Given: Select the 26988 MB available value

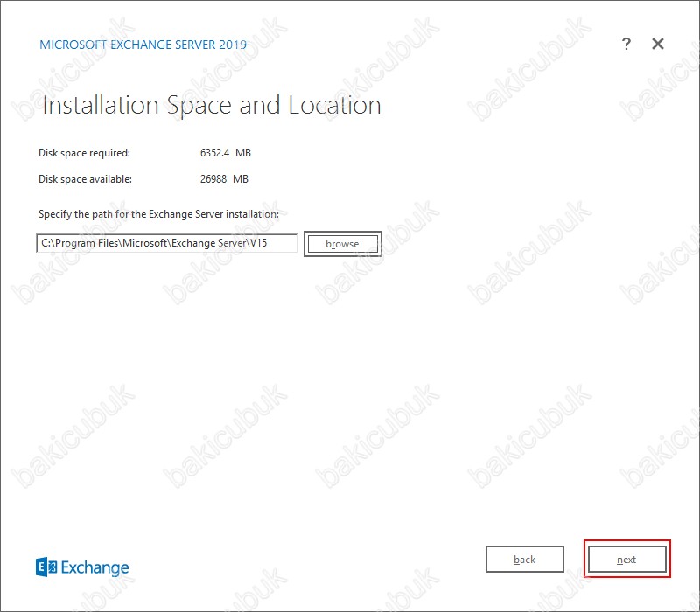Looking at the screenshot, I should pos(224,179).
